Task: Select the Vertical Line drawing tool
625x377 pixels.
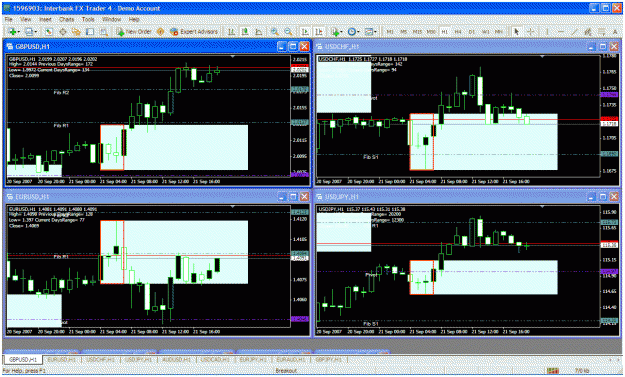Action: pyautogui.click(x=547, y=31)
